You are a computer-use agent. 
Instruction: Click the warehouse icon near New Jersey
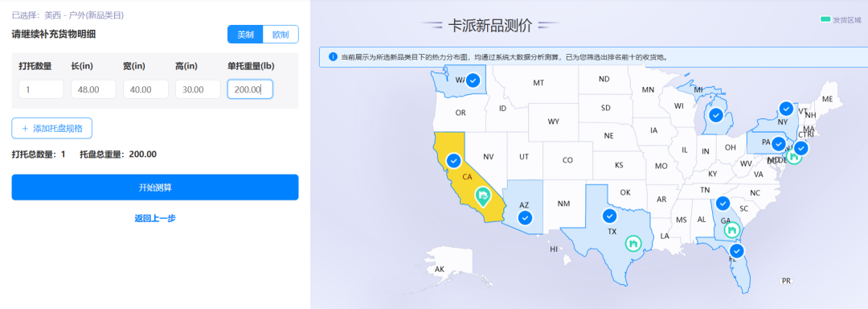[794, 157]
